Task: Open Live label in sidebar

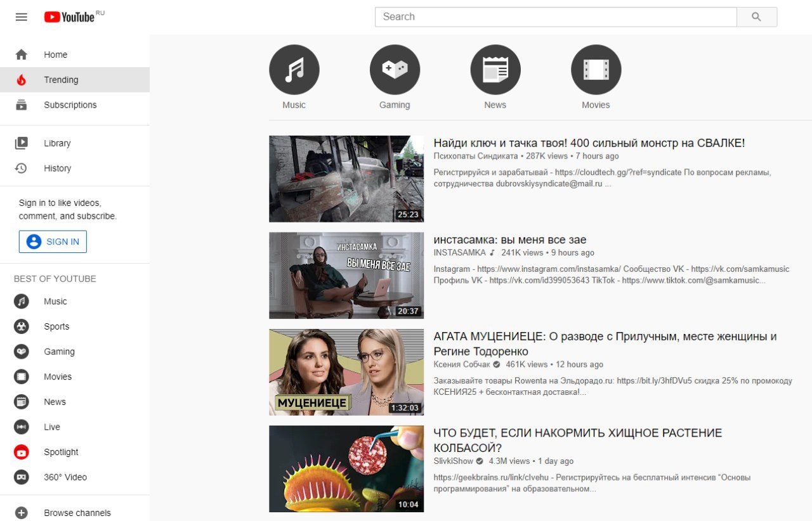Action: coord(52,427)
